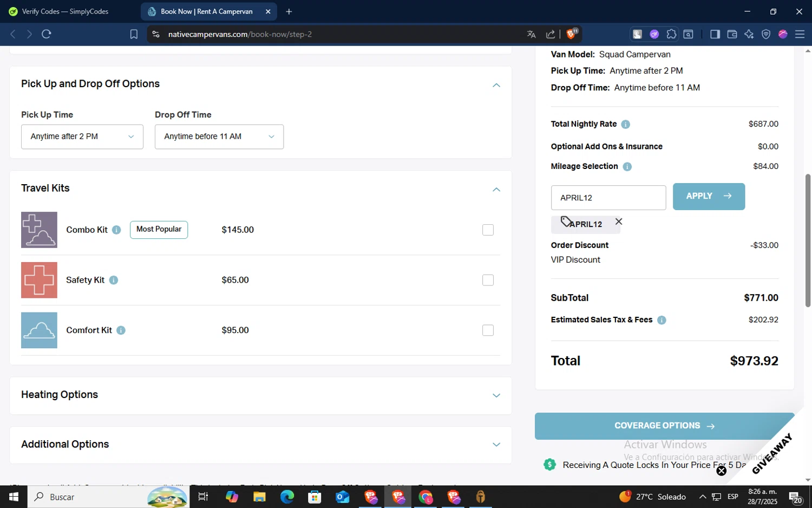This screenshot has width=812, height=508.
Task: Click the VIP Discount label
Action: tap(575, 260)
